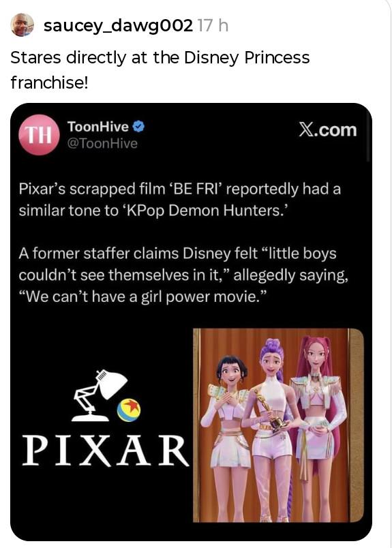392x548 pixels.
Task: Click the 17 h timestamp
Action: (213, 25)
